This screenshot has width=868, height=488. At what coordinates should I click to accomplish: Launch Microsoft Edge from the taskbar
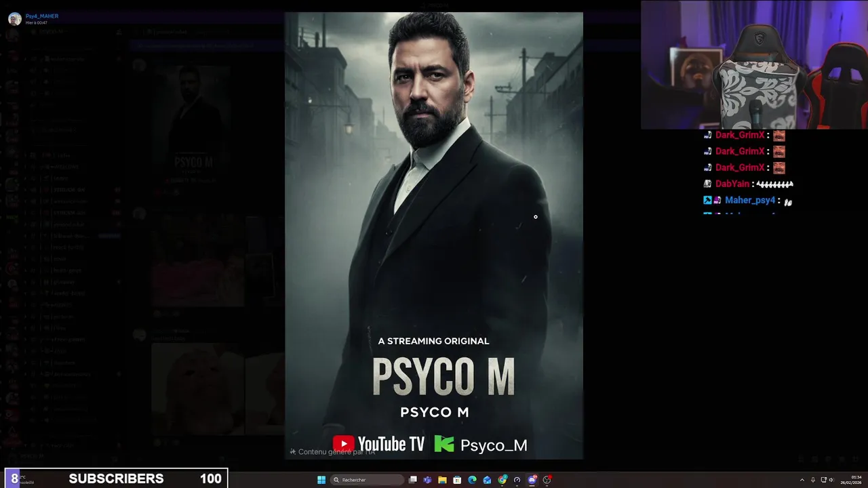click(472, 480)
